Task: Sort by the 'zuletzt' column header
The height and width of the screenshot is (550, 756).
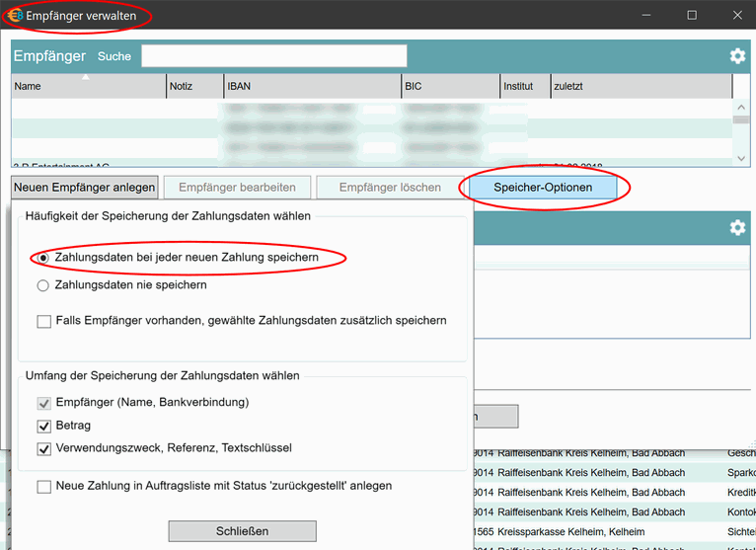Action: [x=640, y=87]
